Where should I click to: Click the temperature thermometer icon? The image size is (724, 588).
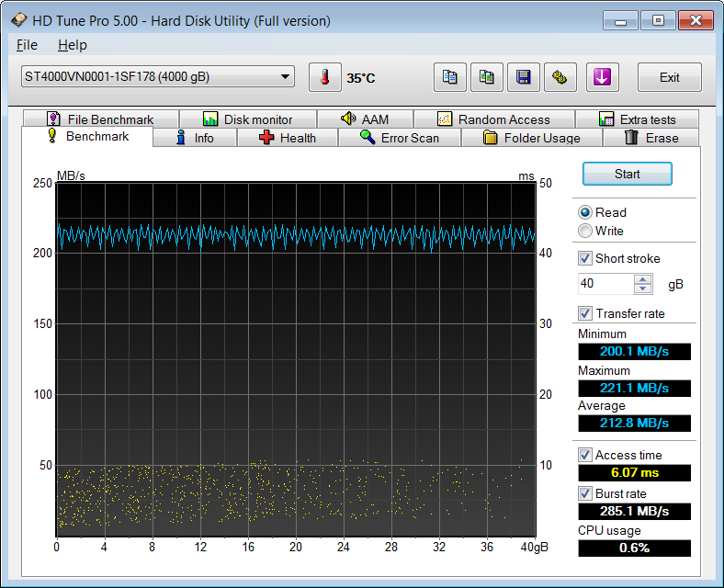tap(323, 78)
